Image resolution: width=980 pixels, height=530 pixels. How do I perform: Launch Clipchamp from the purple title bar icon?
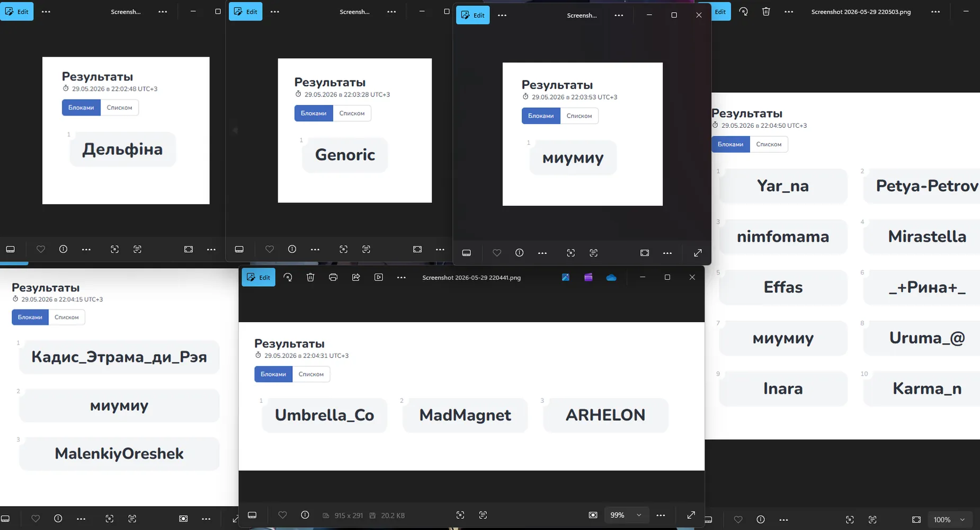click(x=589, y=277)
